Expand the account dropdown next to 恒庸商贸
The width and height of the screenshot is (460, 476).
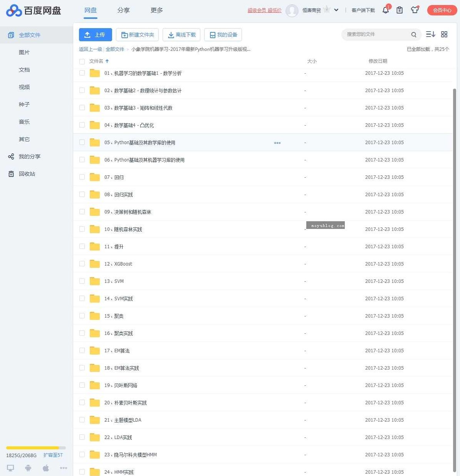click(336, 10)
